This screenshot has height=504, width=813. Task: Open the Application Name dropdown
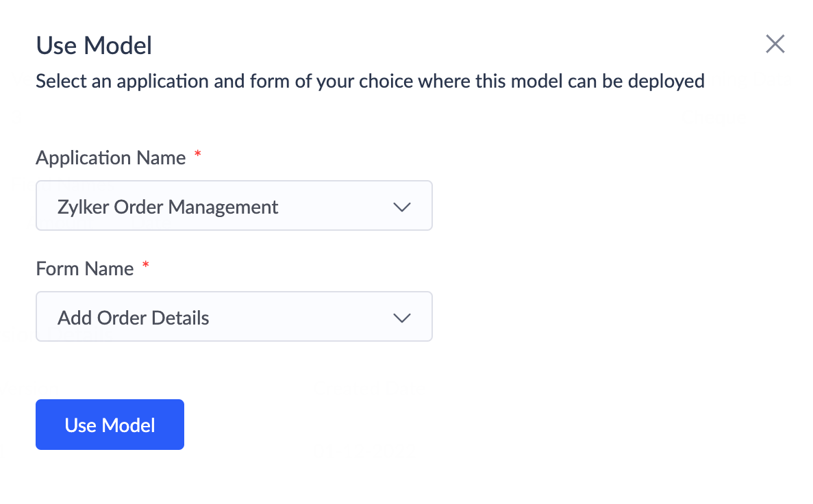click(234, 205)
